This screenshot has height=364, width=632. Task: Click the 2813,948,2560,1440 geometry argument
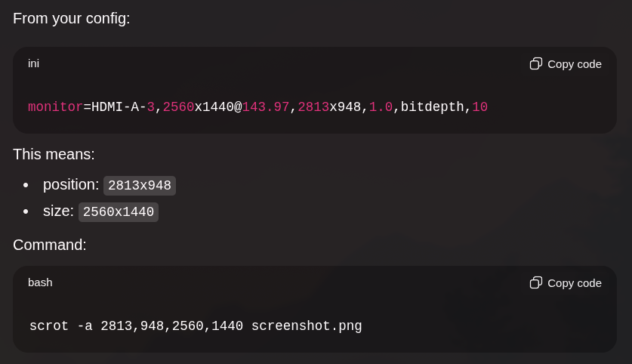[x=171, y=325]
